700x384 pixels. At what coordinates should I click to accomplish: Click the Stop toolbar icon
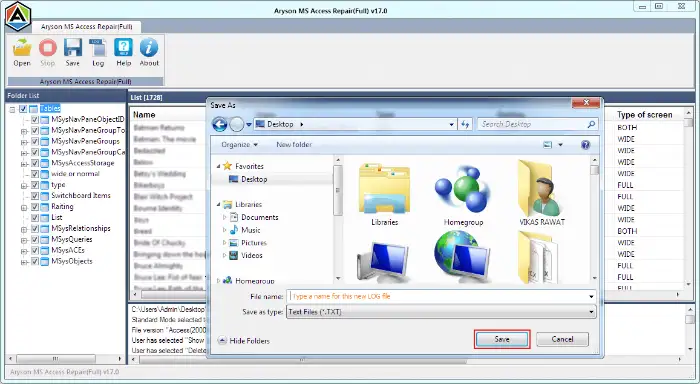click(47, 52)
